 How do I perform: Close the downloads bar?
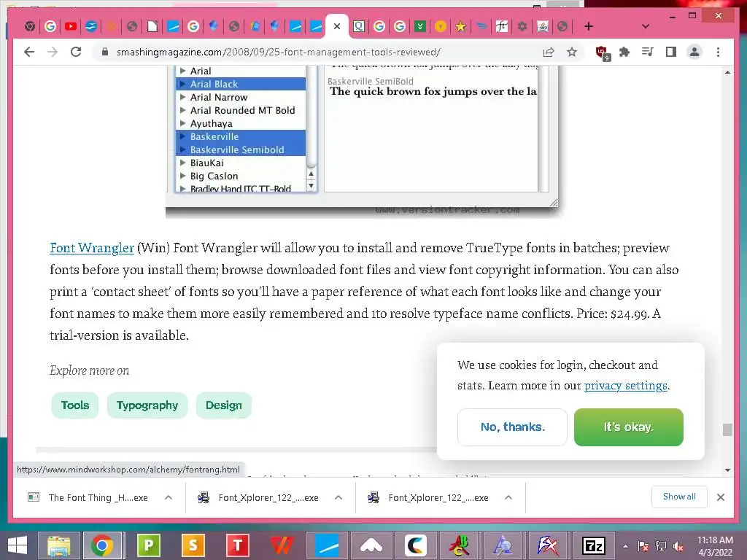click(x=721, y=497)
